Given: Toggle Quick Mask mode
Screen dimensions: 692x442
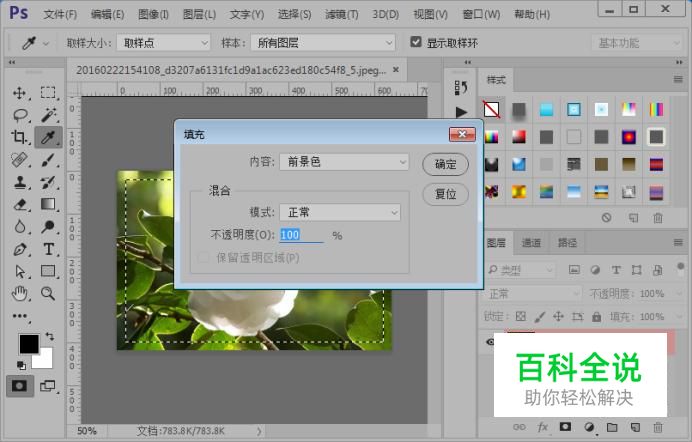Looking at the screenshot, I should tap(19, 386).
